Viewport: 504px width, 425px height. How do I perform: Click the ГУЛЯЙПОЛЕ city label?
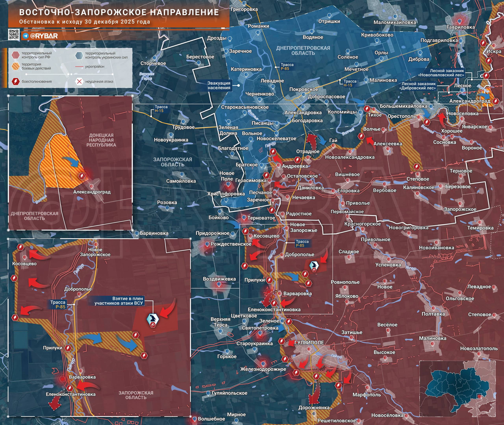tap(309, 342)
